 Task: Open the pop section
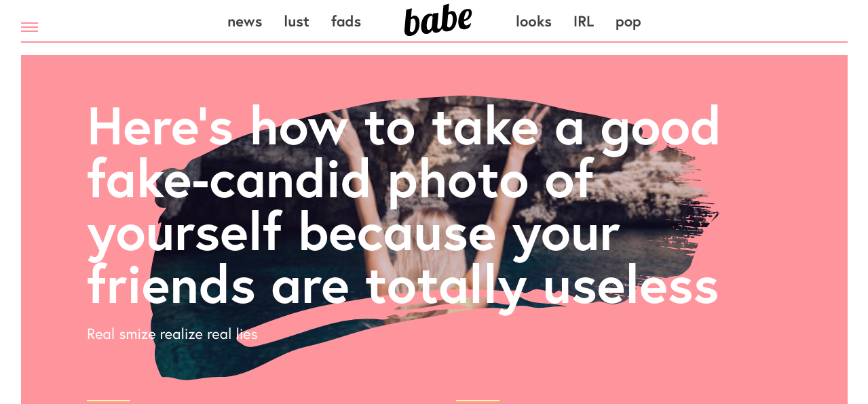pos(628,22)
